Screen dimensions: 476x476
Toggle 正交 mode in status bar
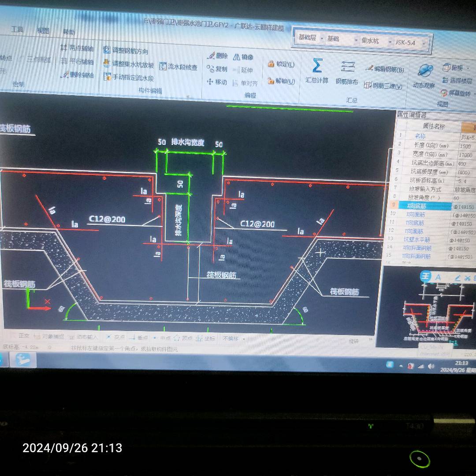[x=22, y=335]
